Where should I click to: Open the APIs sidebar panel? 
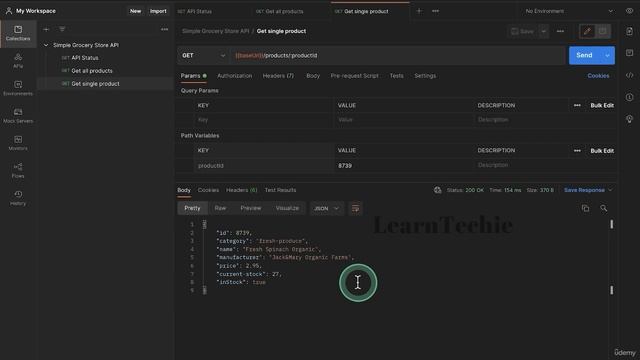coord(18,60)
